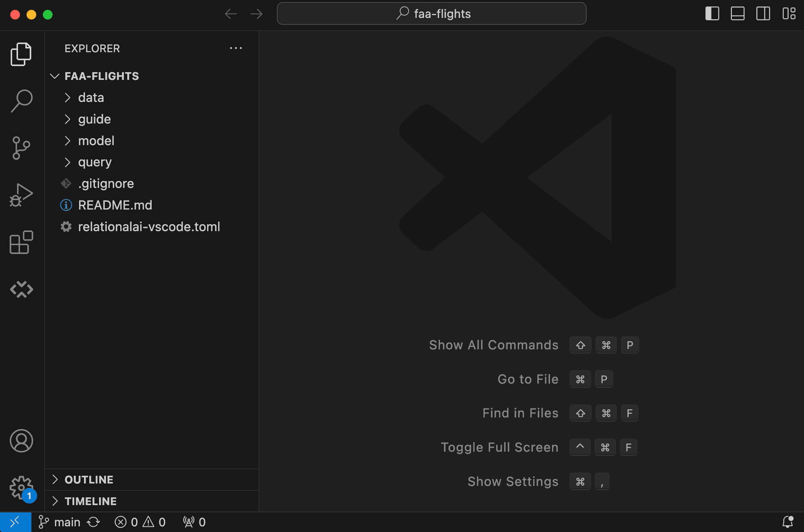Click the warnings triangle icon in the status bar
This screenshot has width=804, height=532.
coord(148,522)
